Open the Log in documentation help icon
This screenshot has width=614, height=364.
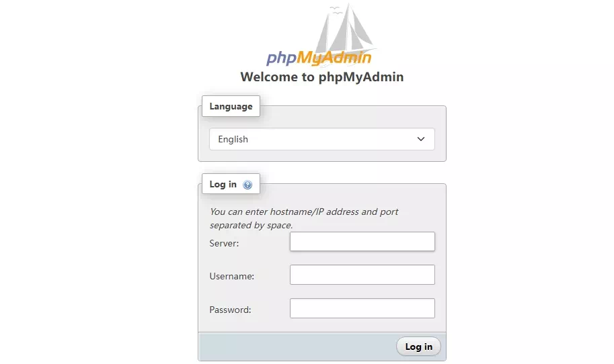[x=247, y=185]
